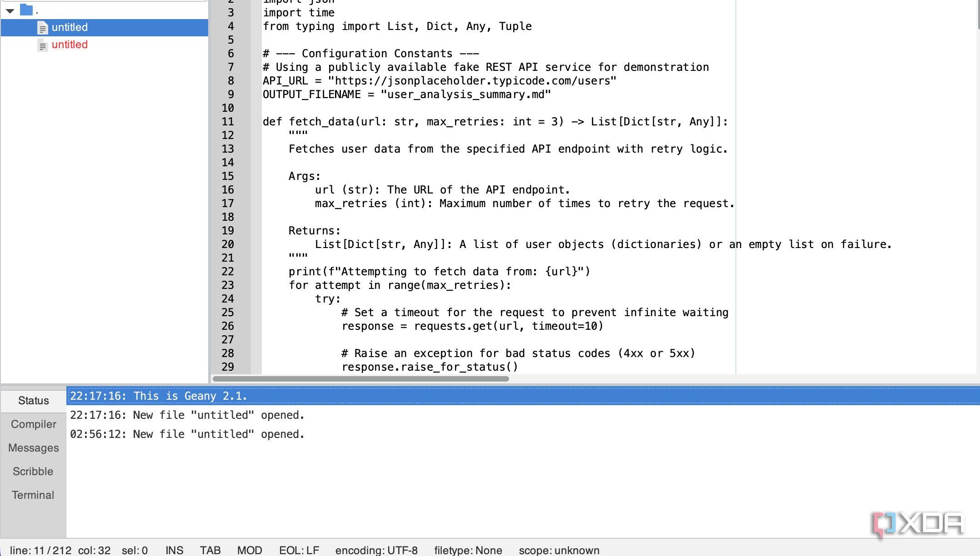
Task: Click the 02:56:12 New file opened message
Action: [x=187, y=434]
